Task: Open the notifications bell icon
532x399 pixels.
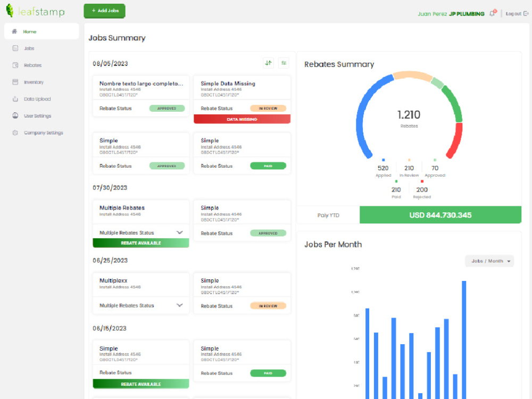Action: (493, 14)
